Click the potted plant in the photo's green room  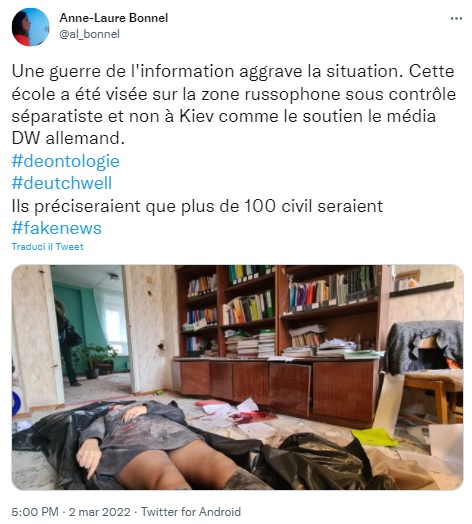(95, 361)
